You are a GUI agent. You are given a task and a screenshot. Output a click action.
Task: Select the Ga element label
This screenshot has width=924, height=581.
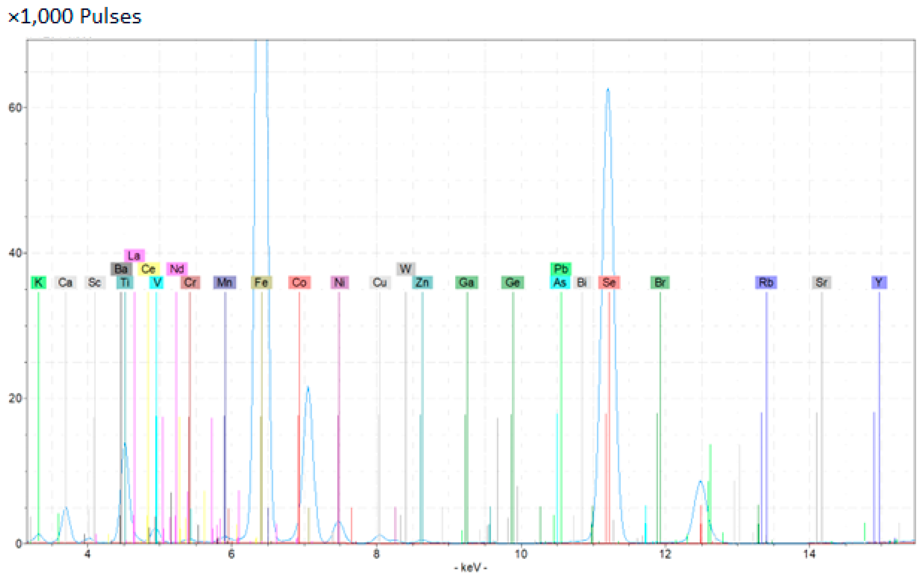(467, 283)
